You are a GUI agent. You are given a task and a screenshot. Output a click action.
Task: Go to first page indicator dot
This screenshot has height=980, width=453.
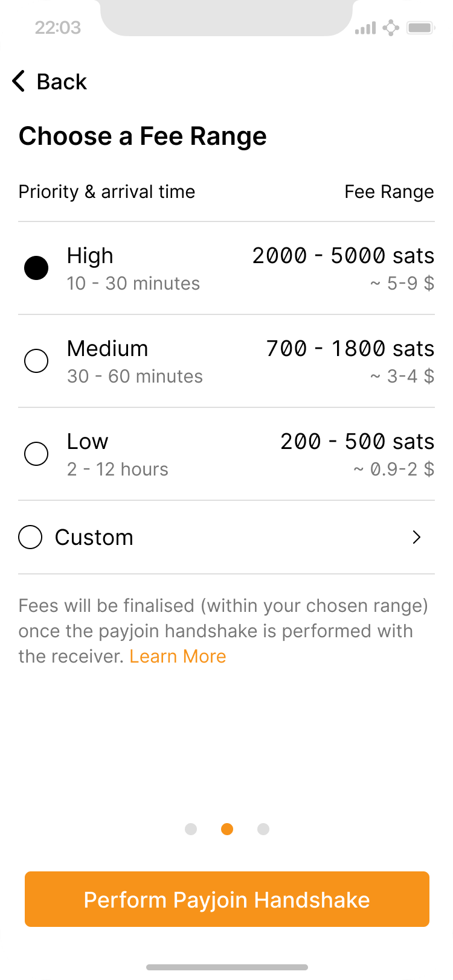point(191,829)
